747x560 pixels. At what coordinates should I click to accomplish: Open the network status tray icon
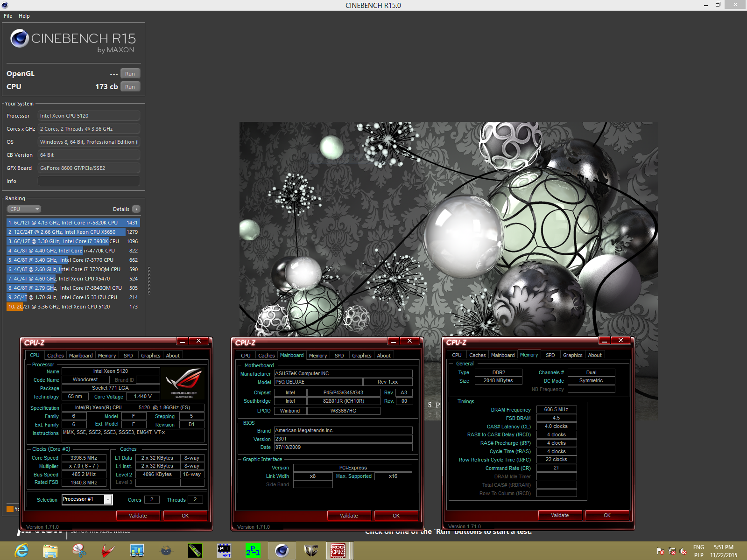click(672, 551)
